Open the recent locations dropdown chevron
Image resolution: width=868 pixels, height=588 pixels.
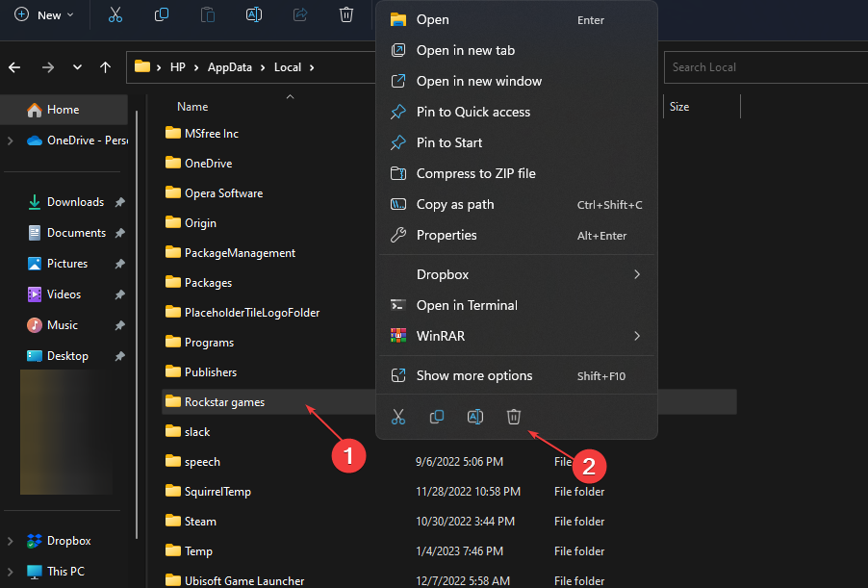tap(77, 67)
